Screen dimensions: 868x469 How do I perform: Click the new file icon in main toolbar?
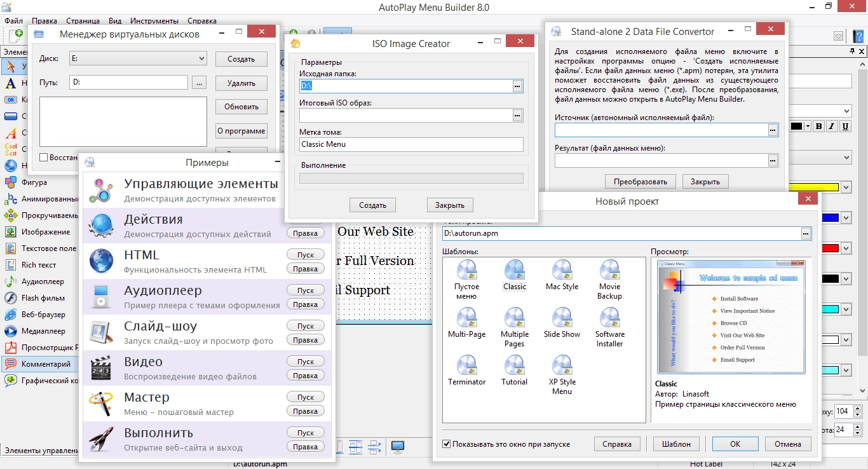[x=16, y=36]
